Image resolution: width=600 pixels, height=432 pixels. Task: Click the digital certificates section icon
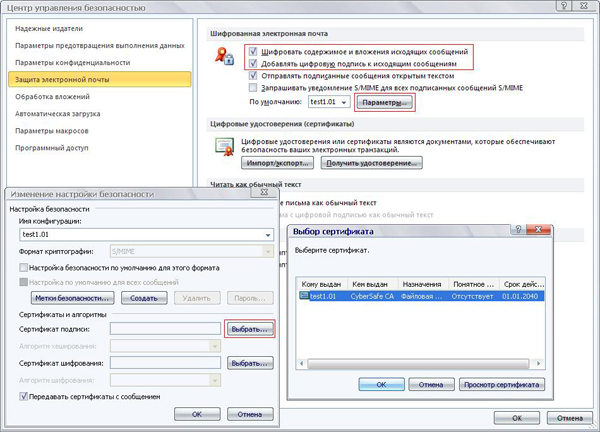coord(225,147)
